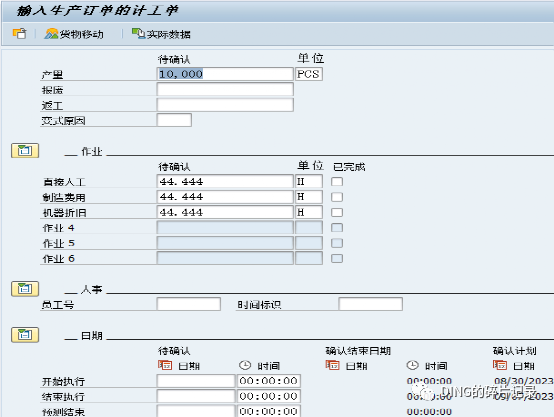This screenshot has height=417, width=554.
Task: Focus the 结束执行 date field
Action: pyautogui.click(x=196, y=396)
